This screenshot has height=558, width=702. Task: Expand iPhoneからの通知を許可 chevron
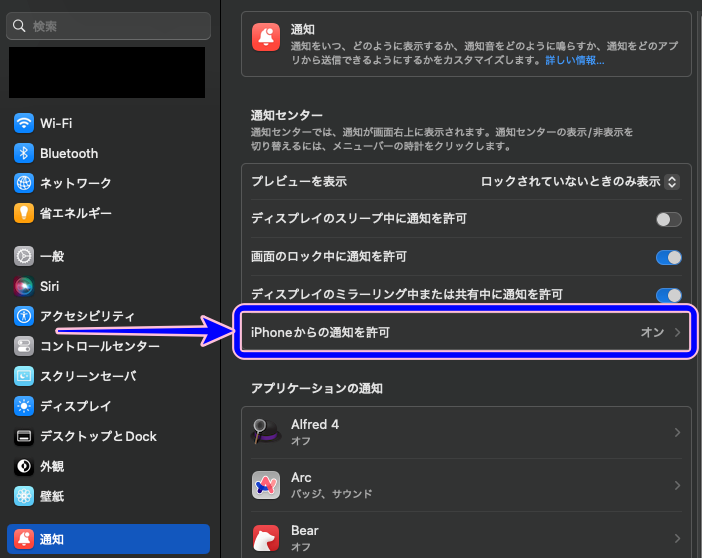[x=677, y=332]
